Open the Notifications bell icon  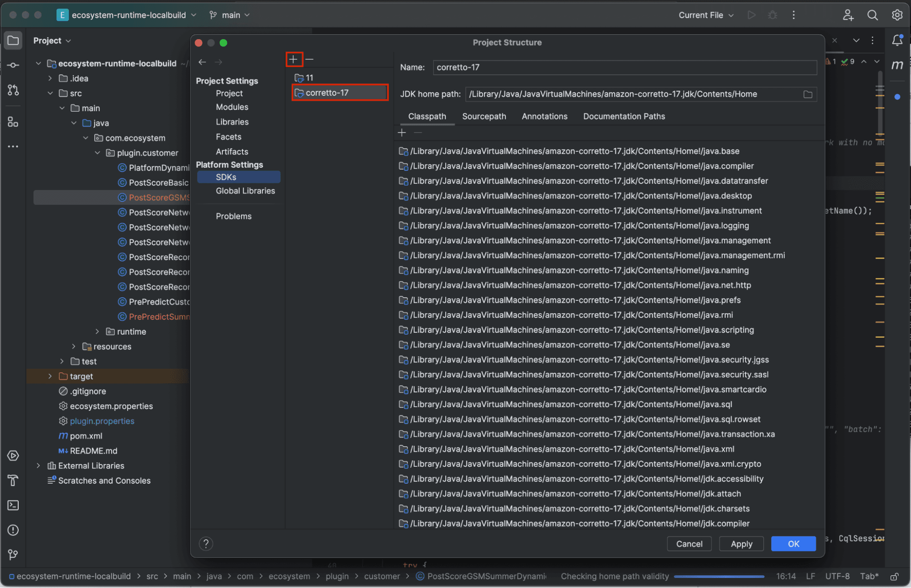[897, 40]
